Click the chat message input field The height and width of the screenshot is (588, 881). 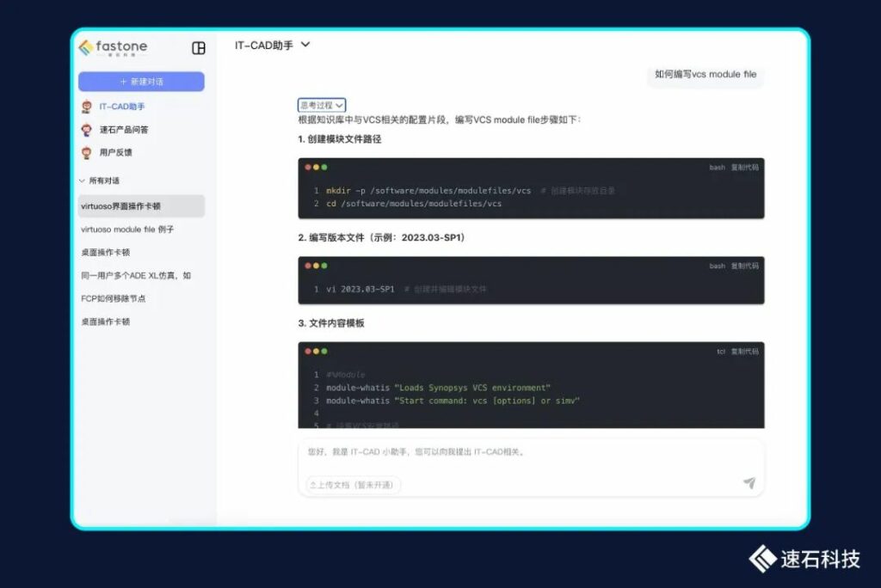[516, 452]
